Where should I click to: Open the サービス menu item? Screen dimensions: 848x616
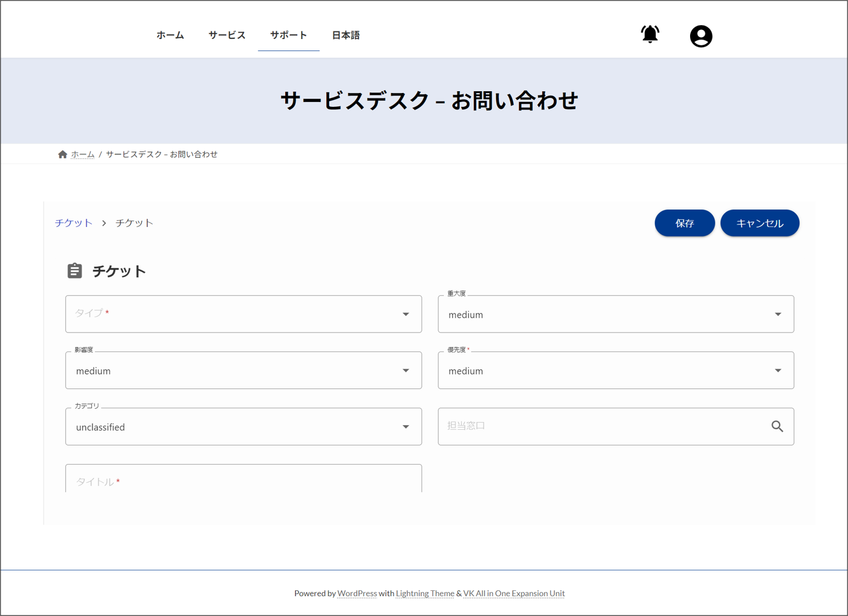coord(227,35)
